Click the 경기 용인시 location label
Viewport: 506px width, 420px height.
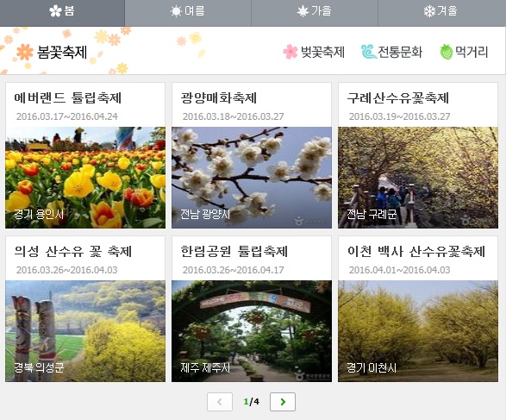(39, 214)
